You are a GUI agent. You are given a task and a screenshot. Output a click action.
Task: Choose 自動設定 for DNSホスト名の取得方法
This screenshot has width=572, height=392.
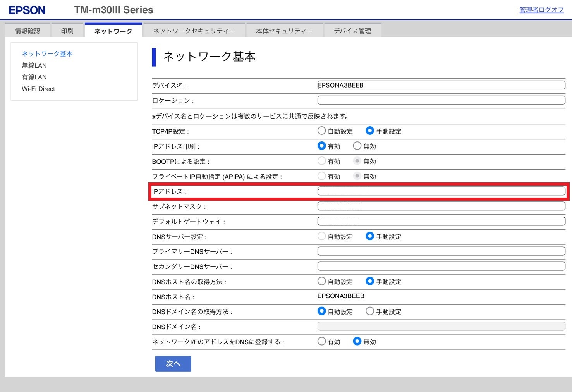point(321,281)
